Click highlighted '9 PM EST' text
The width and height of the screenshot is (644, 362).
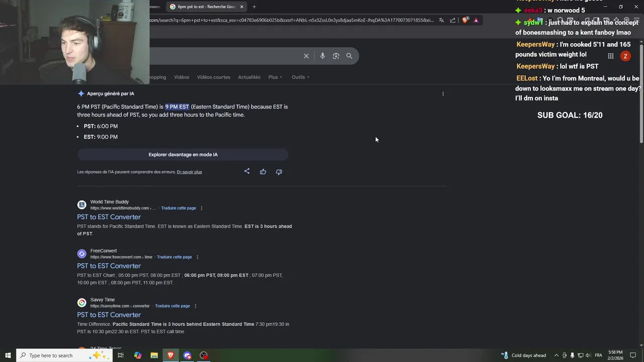coord(177,107)
